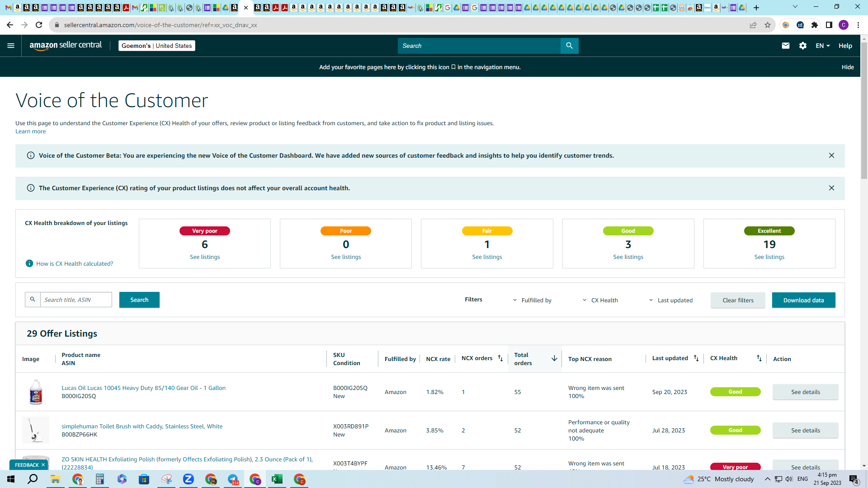Open the Chrome three-dot menu
Screen dimensions: 868x488
coord(858,25)
